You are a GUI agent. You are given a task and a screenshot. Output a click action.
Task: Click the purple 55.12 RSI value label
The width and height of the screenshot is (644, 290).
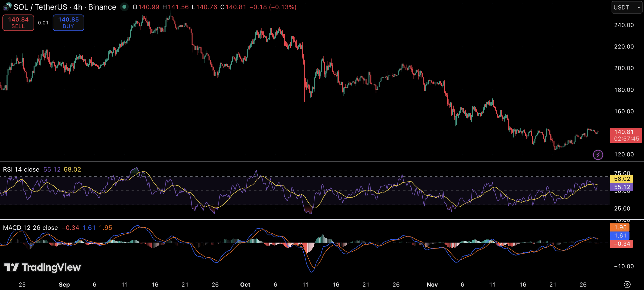click(622, 187)
